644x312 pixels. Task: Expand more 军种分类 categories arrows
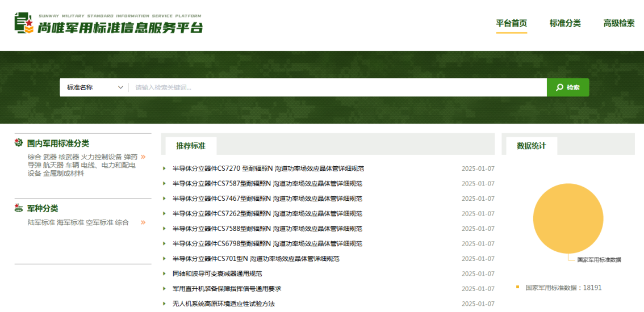click(143, 222)
